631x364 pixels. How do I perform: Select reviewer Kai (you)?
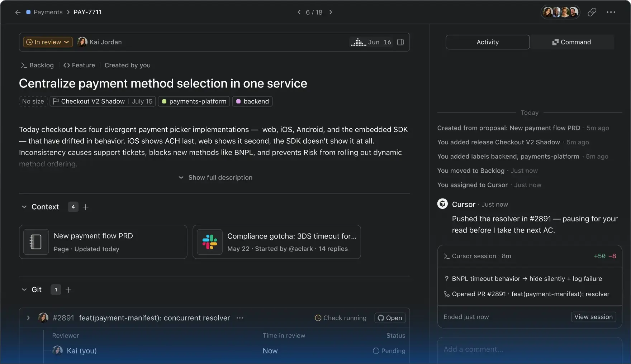[75, 351]
